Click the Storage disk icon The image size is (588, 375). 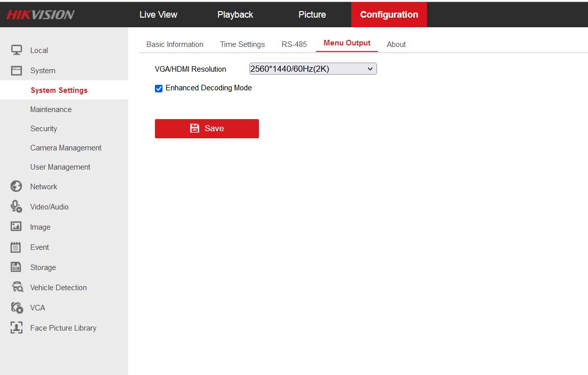(17, 267)
